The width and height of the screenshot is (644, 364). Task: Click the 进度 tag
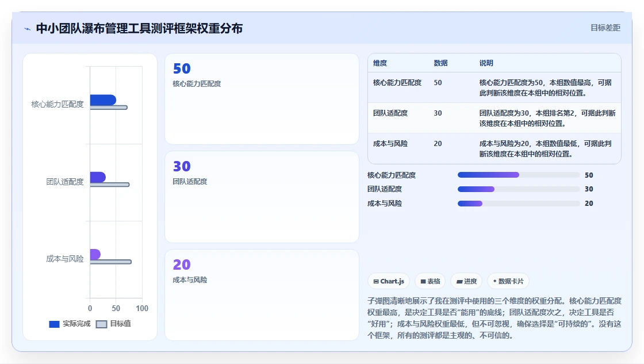point(466,281)
